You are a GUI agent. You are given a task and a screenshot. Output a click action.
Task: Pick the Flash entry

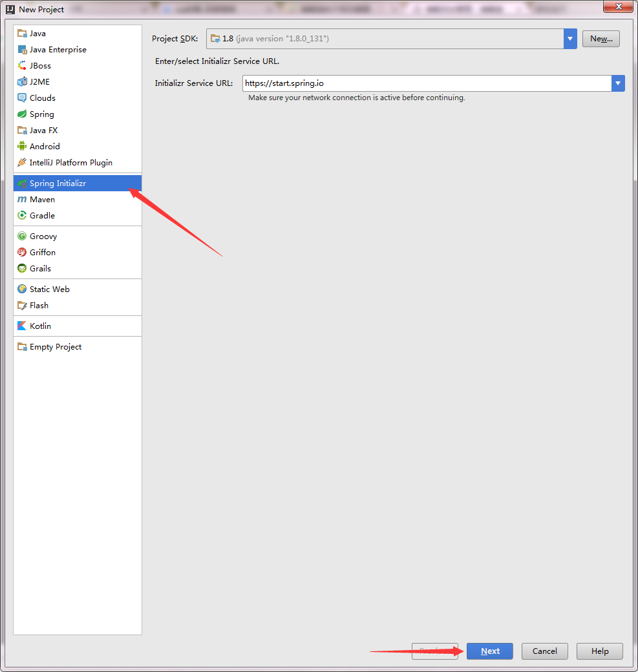coord(78,306)
